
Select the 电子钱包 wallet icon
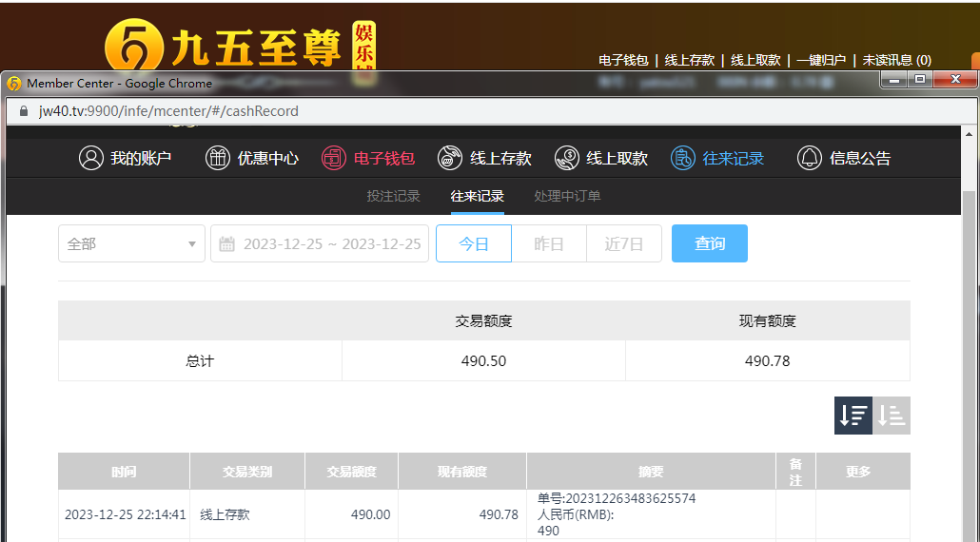point(334,158)
